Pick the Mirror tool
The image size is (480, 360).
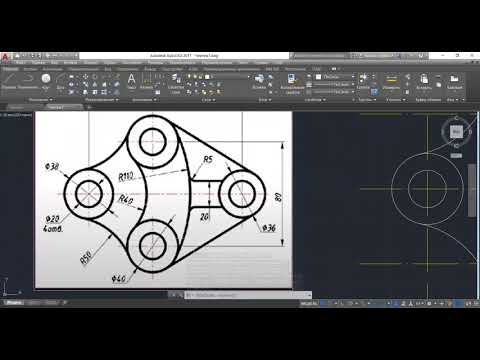[x=95, y=85]
